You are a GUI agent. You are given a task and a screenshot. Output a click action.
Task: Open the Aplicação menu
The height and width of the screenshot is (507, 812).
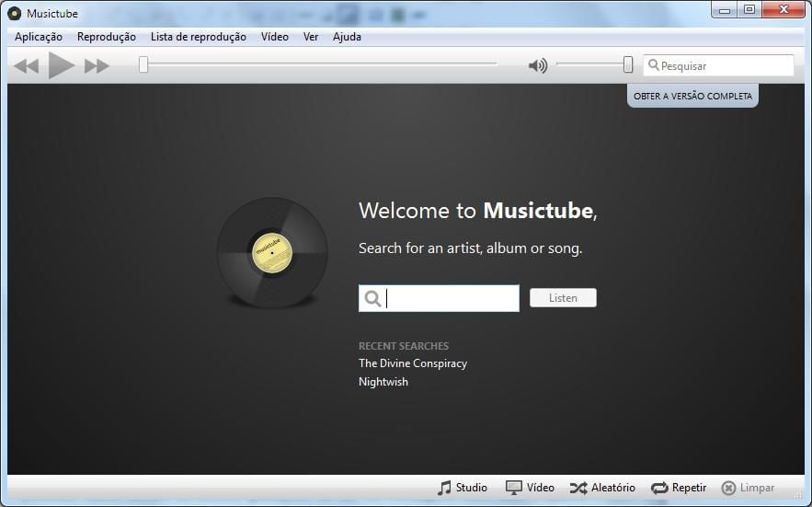[x=39, y=37]
